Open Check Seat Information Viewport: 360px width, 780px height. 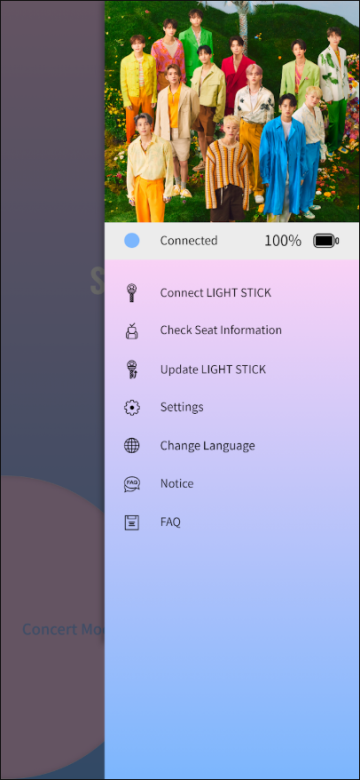pyautogui.click(x=221, y=330)
